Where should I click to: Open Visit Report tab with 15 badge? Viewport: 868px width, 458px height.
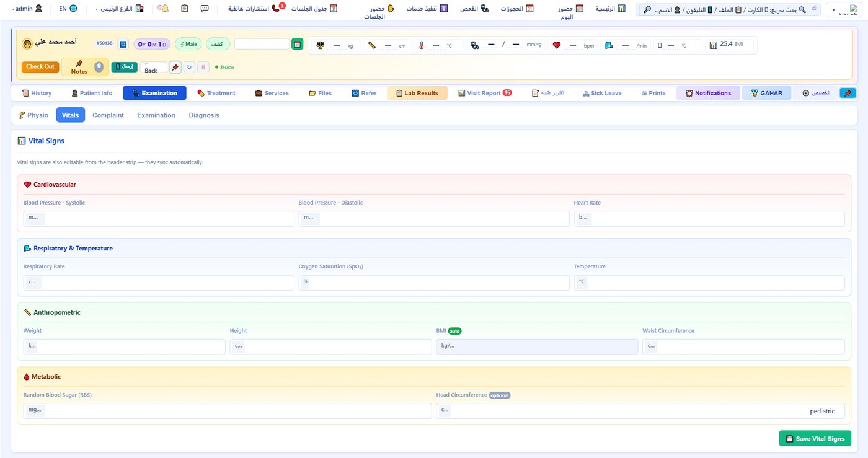(x=485, y=93)
